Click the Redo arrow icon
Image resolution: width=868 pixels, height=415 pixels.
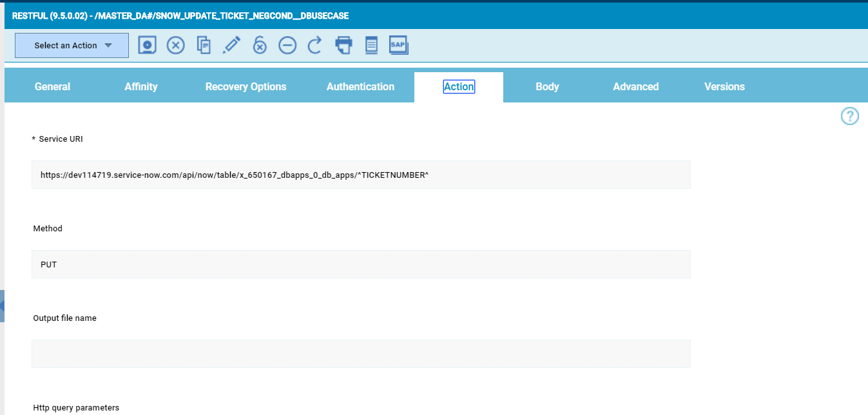[314, 45]
